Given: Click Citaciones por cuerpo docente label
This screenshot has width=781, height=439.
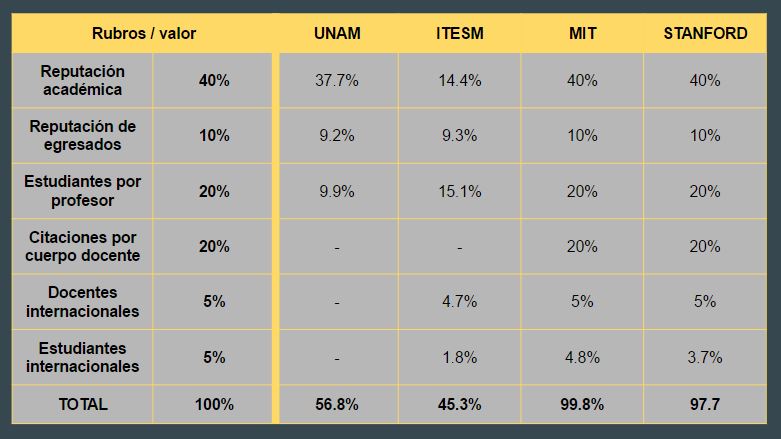Looking at the screenshot, I should pos(83,246).
